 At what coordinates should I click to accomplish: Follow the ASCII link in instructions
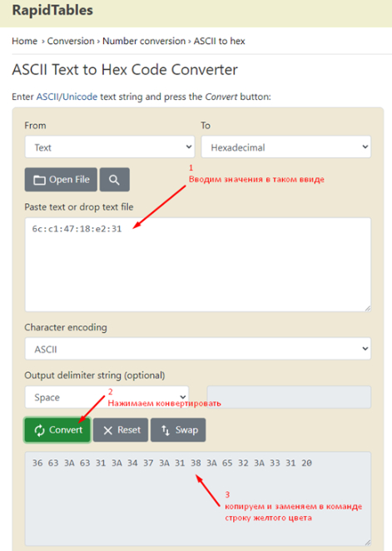[47, 97]
